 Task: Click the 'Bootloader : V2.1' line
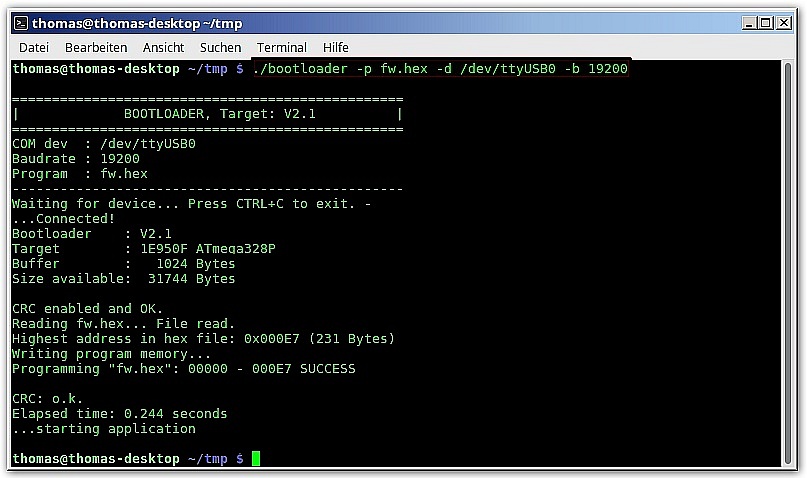point(92,234)
